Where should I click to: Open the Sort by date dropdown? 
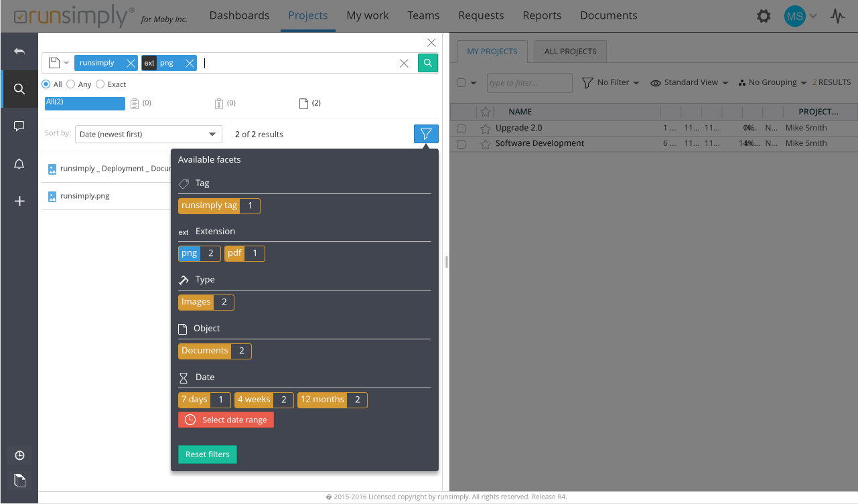[148, 134]
